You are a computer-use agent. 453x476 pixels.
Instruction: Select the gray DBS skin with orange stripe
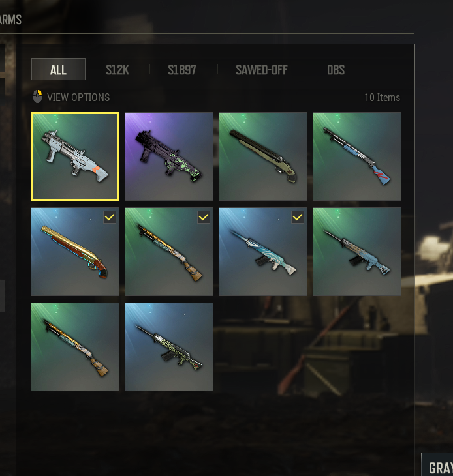coord(75,156)
